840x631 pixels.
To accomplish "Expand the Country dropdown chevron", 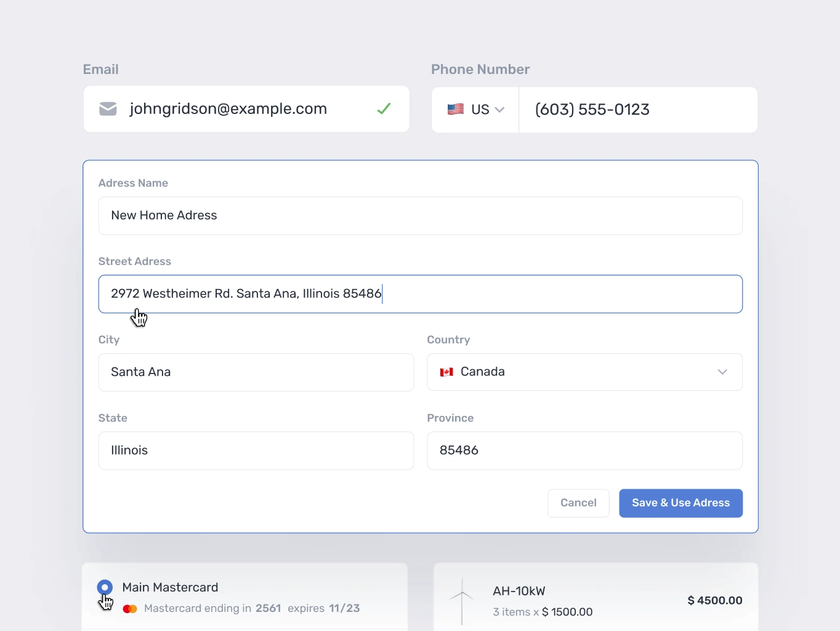I will pos(722,372).
